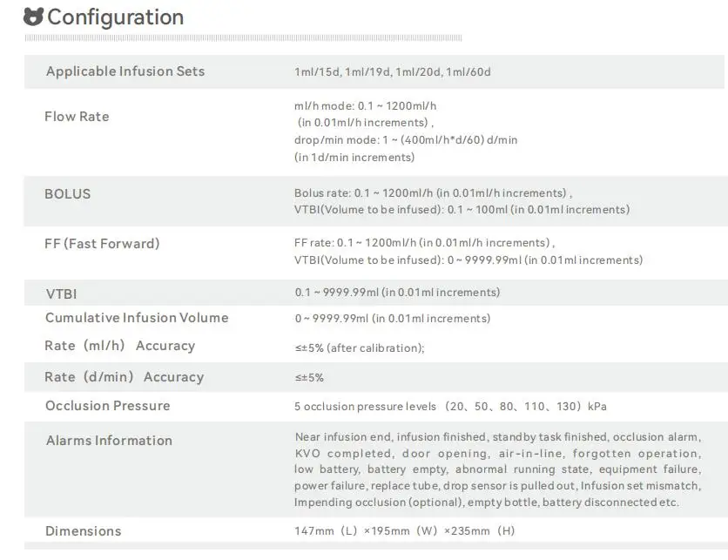Click the Flow Rate row label
Viewport: 728px width, 560px height.
click(77, 117)
